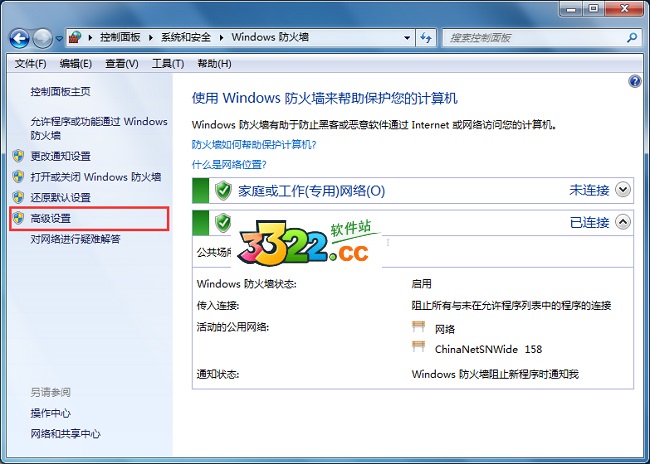Select 控制面板 breadcrumb in address bar
Viewport: 650px width, 464px height.
click(x=120, y=37)
